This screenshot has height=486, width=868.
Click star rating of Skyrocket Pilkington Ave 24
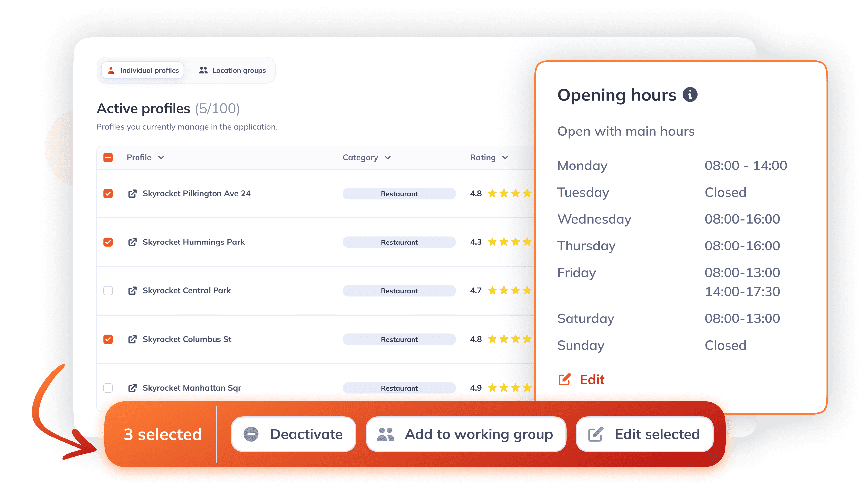[510, 193]
